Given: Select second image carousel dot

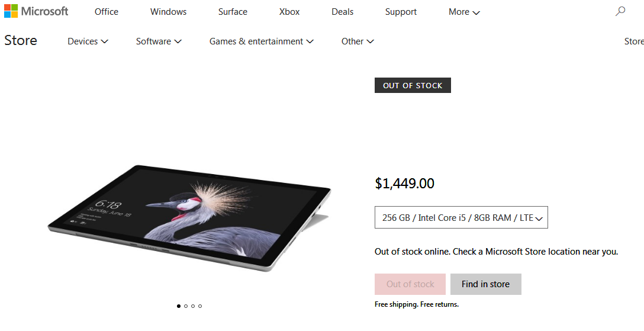Looking at the screenshot, I should click(x=186, y=306).
